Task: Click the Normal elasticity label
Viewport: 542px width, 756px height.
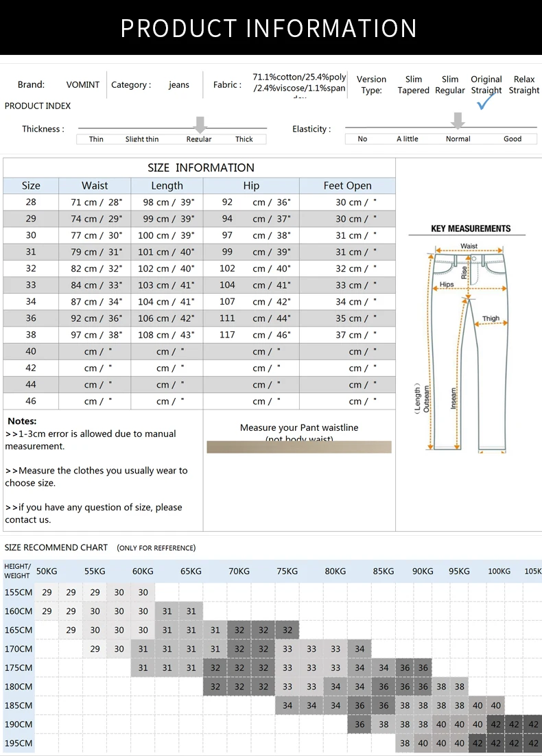Action: 458,139
